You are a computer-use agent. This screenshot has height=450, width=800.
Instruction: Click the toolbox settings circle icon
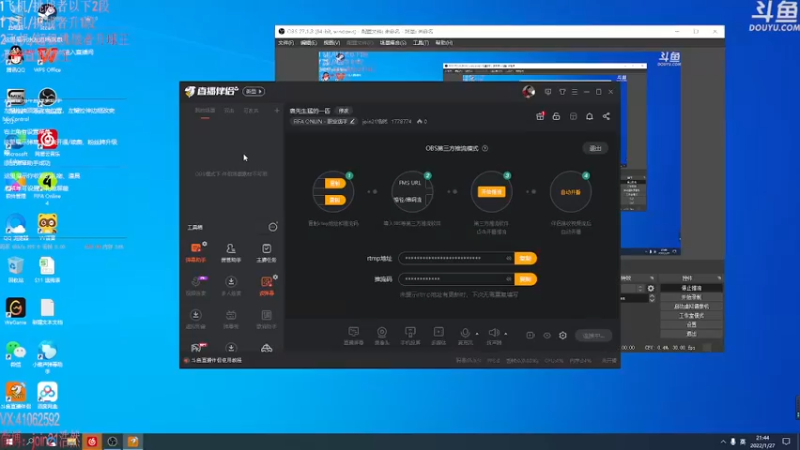point(273,227)
